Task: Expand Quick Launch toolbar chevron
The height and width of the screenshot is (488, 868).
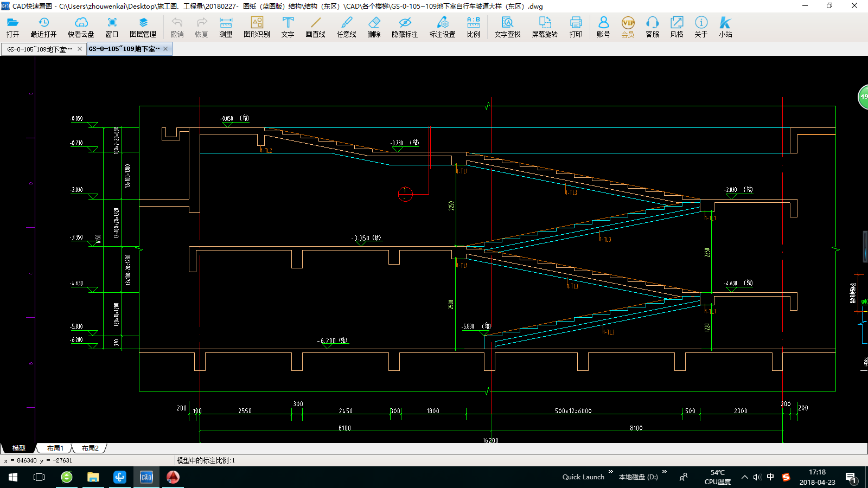Action: (610, 472)
